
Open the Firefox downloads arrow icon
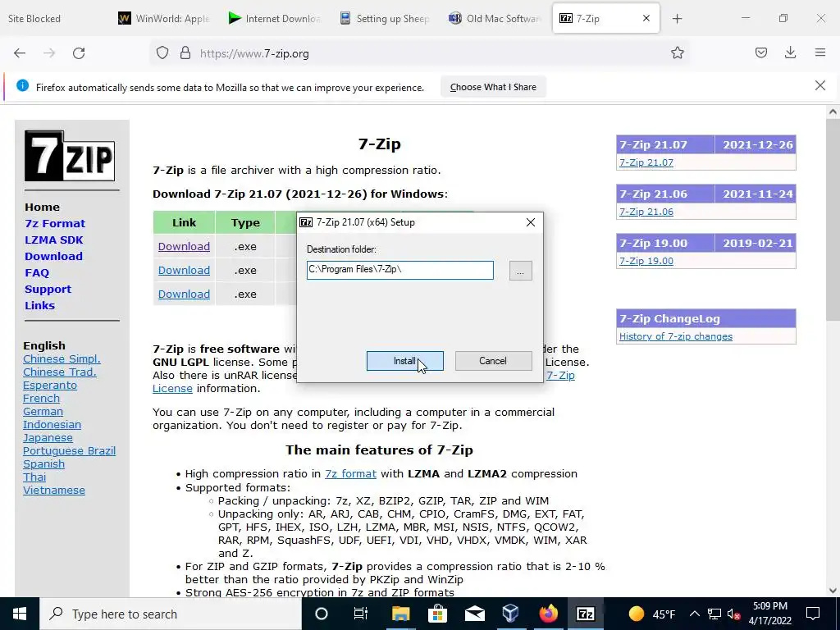click(790, 52)
